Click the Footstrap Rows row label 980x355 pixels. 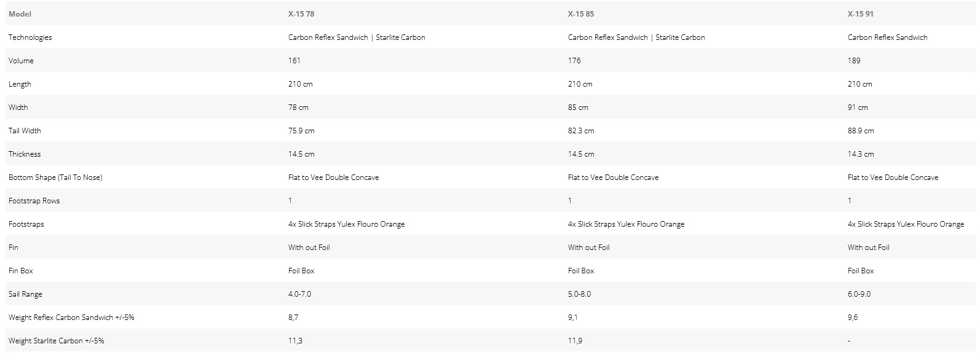point(34,201)
